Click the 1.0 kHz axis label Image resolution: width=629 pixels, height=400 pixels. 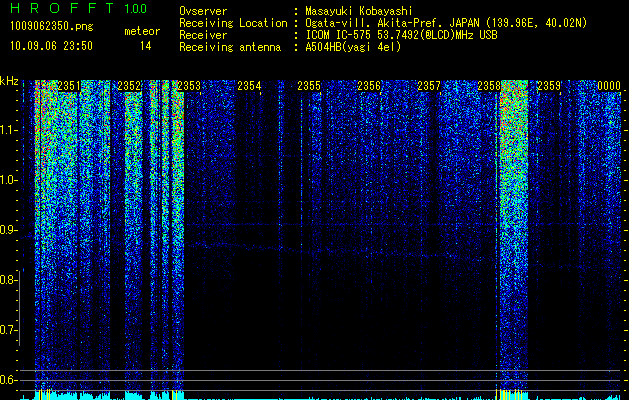8,180
